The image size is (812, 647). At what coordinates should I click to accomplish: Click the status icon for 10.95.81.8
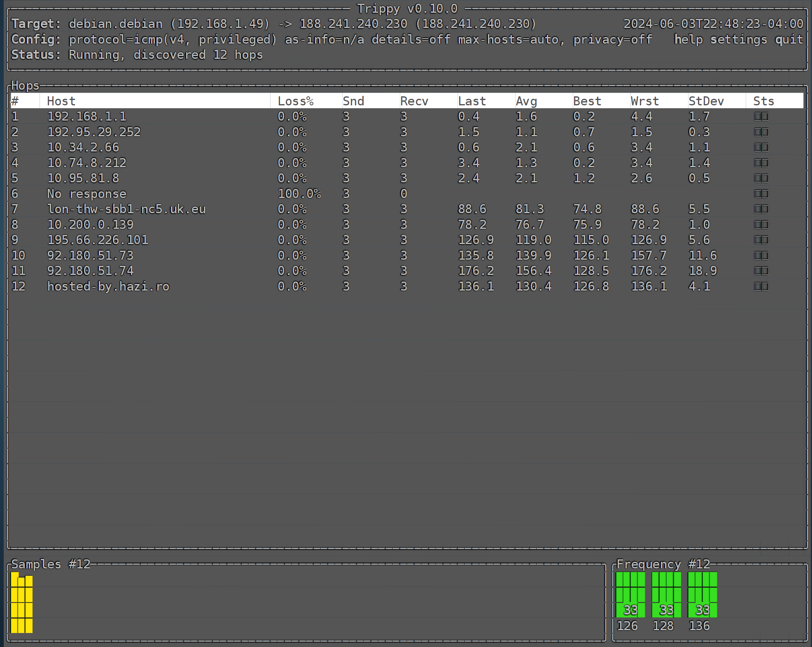761,178
